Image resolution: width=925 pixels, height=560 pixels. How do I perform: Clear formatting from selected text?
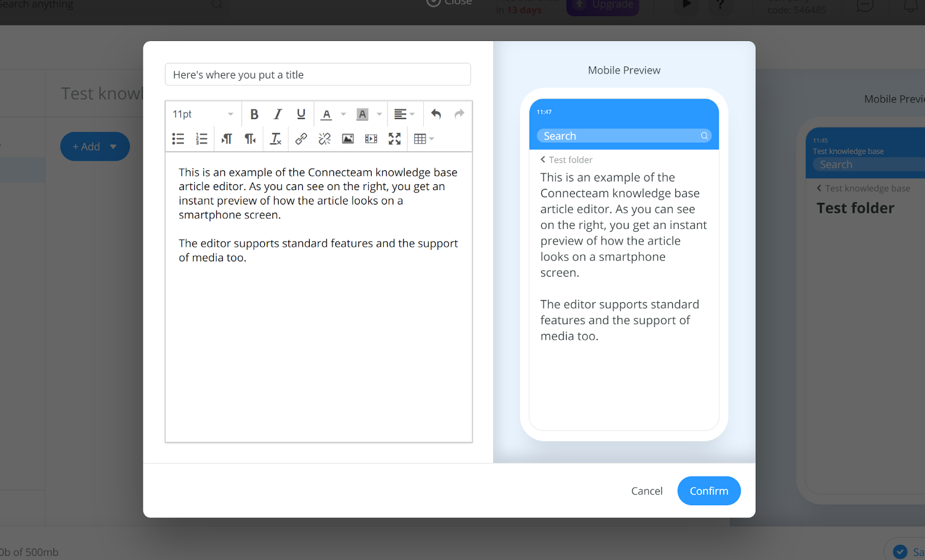[x=276, y=139]
